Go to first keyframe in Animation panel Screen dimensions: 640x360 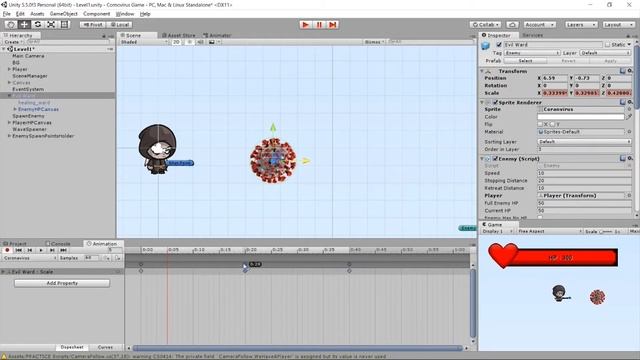coord(18,250)
